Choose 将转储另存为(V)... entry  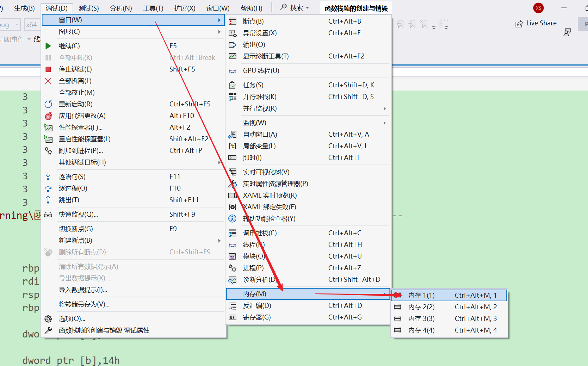point(133,304)
